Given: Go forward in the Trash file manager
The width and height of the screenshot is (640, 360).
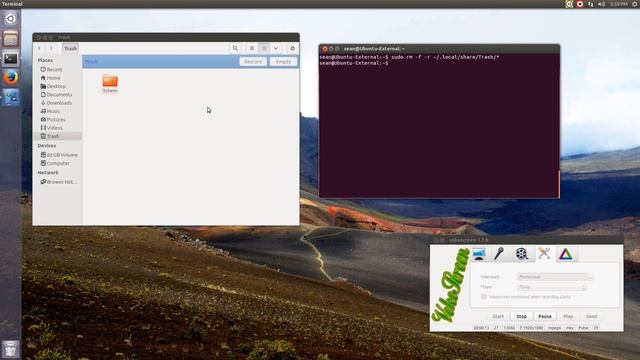Looking at the screenshot, I should (x=51, y=49).
